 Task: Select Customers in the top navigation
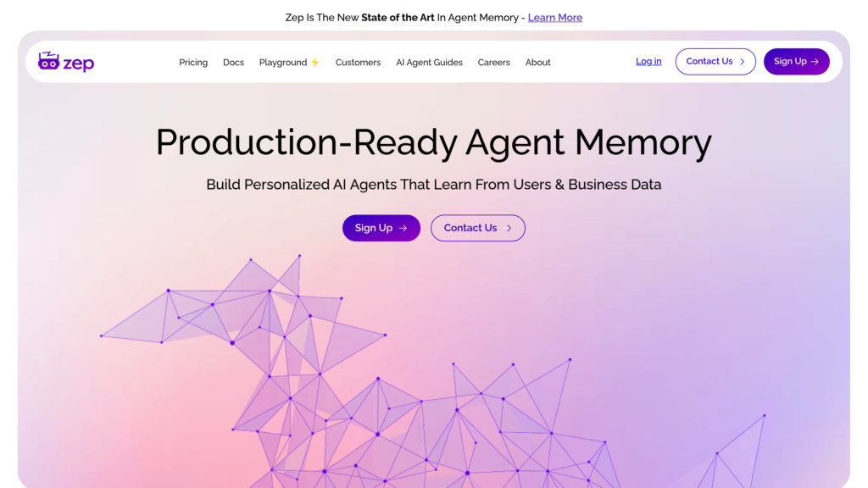click(358, 62)
